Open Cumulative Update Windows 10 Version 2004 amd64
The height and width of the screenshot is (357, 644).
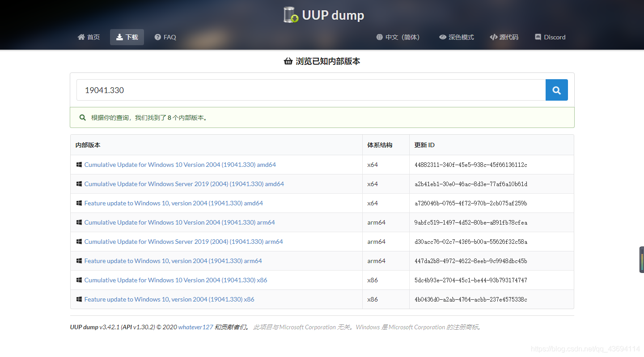180,165
